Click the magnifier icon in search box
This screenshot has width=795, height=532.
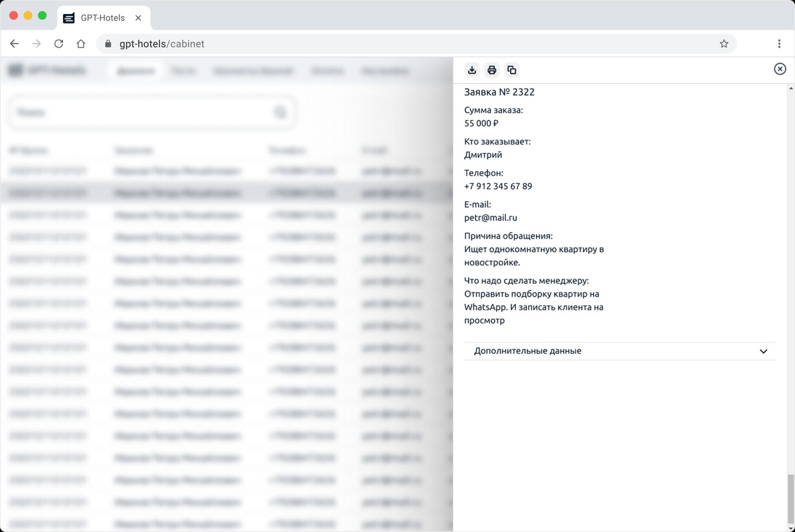(280, 113)
